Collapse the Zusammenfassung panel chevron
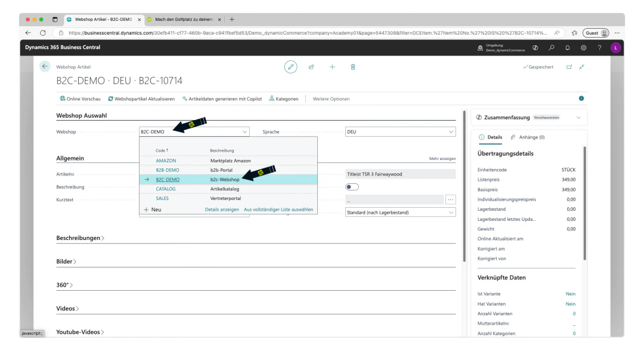Viewport: 644px width, 363px height. (578, 118)
